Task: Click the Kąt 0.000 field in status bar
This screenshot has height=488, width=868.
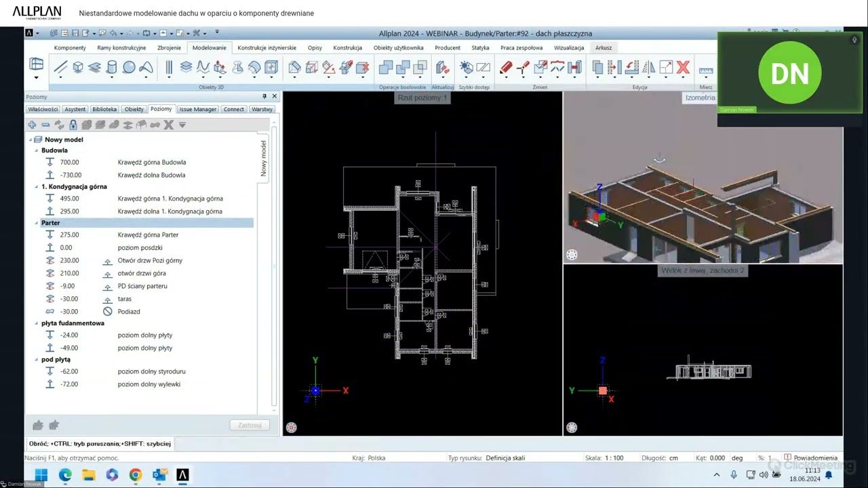Action: 717,458
